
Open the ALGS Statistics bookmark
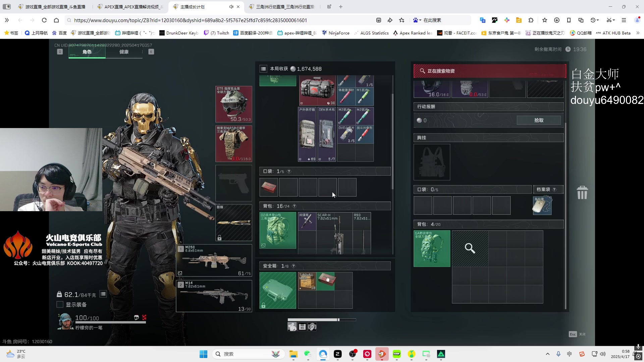click(x=371, y=33)
